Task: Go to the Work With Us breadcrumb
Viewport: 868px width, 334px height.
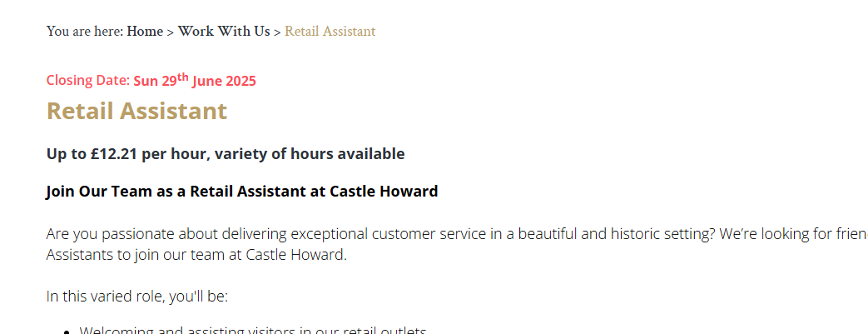Action: tap(224, 32)
